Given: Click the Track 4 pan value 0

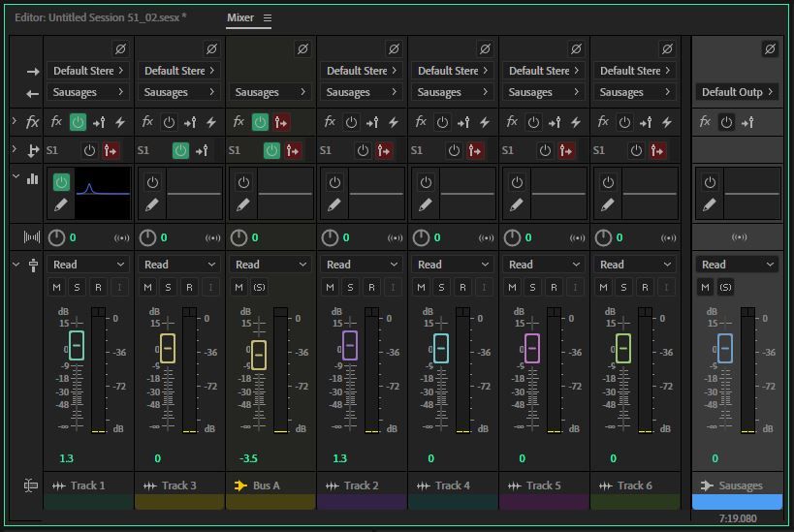Looking at the screenshot, I should 437,238.
